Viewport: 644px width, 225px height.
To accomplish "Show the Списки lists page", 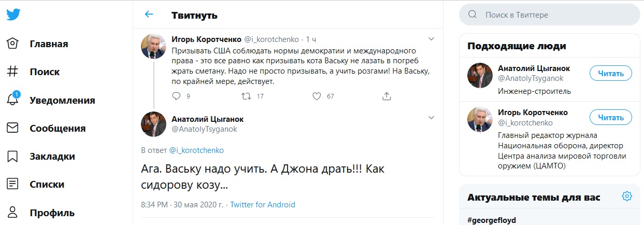I will coord(47,184).
